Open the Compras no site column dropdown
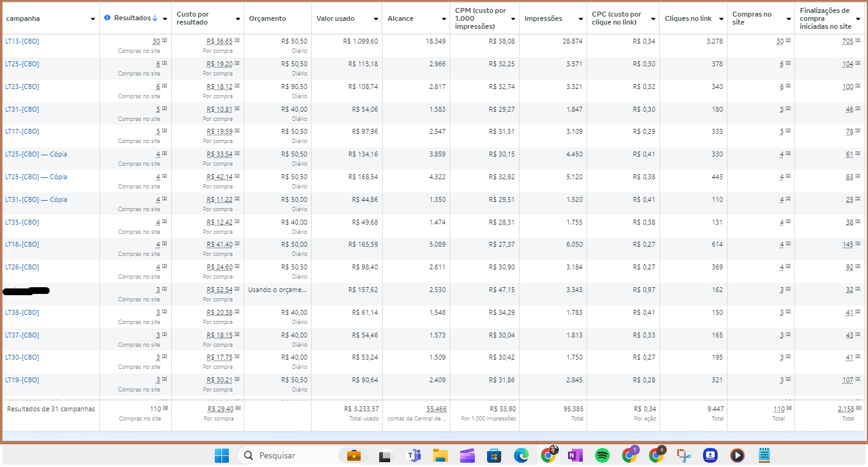This screenshot has height=467, width=868. [789, 19]
